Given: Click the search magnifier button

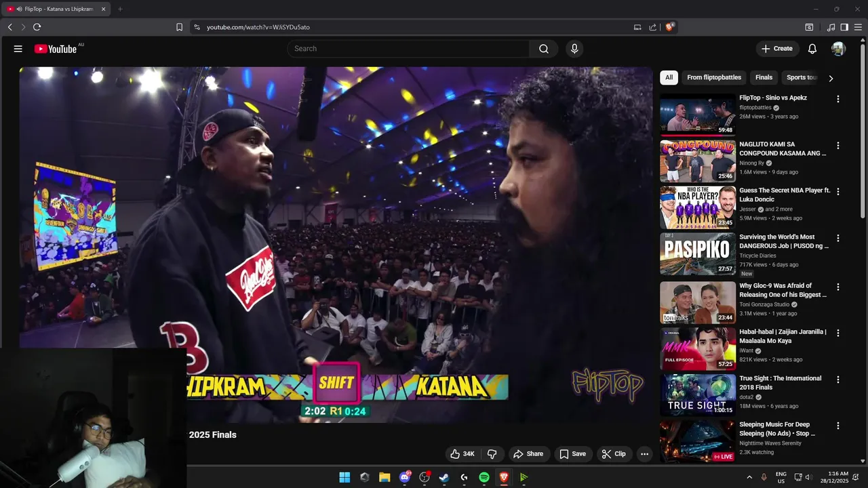Looking at the screenshot, I should [544, 49].
